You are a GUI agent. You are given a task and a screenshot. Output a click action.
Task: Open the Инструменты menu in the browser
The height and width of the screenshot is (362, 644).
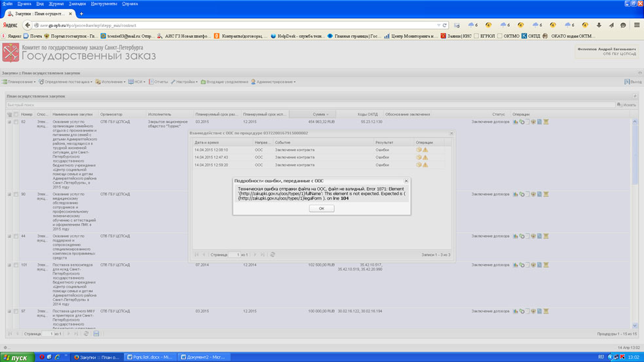pyautogui.click(x=104, y=4)
